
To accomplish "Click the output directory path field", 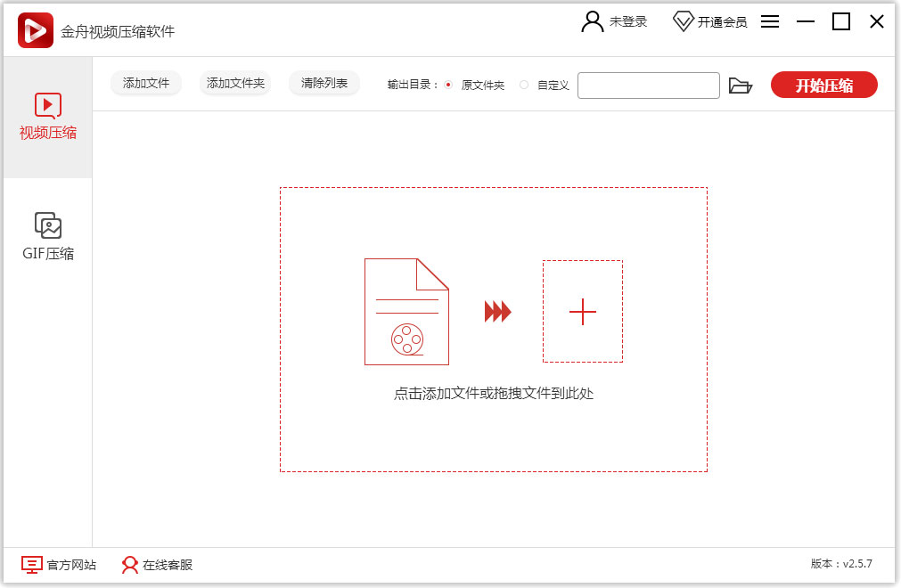I will 648,86.
